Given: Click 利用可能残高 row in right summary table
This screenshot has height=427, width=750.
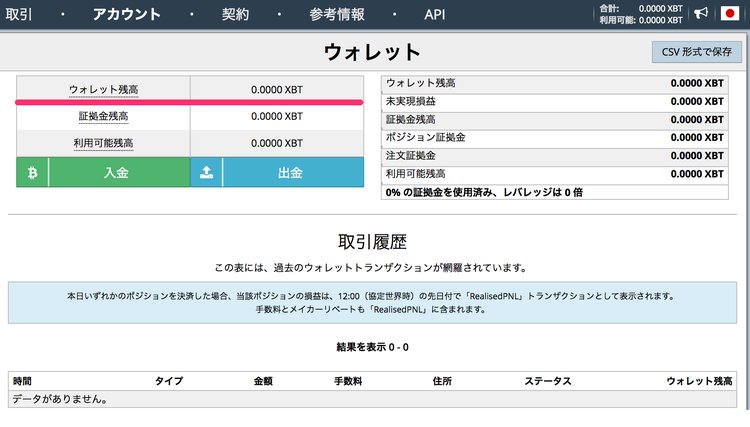Looking at the screenshot, I should coord(555,174).
